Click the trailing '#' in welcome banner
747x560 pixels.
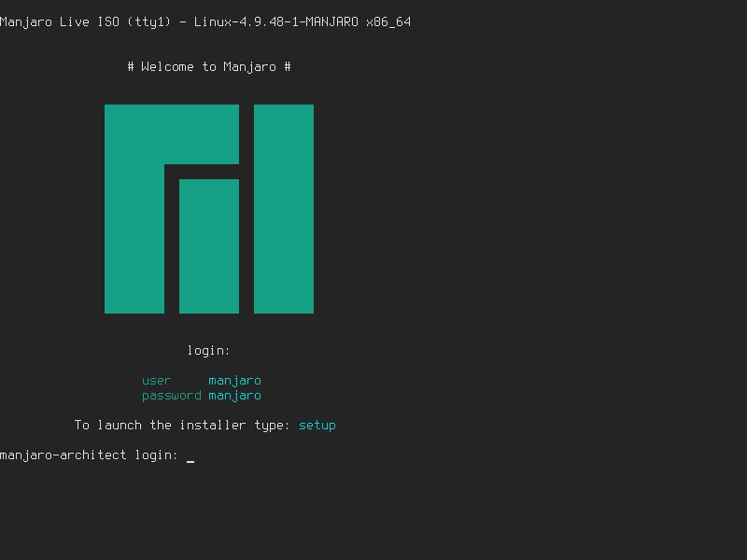pos(288,67)
